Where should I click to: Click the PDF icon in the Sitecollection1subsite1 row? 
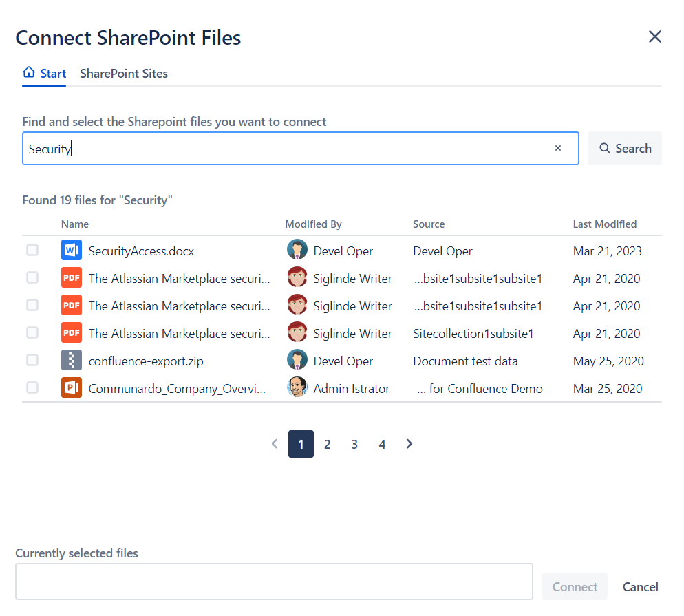click(x=72, y=333)
